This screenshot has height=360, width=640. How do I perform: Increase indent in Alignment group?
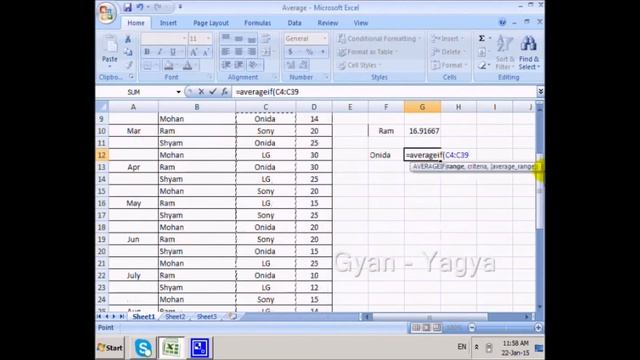coord(239,65)
